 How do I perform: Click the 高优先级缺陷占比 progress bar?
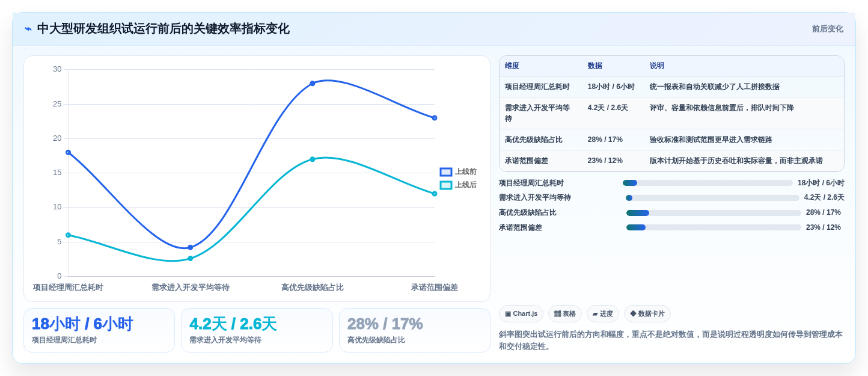click(714, 213)
